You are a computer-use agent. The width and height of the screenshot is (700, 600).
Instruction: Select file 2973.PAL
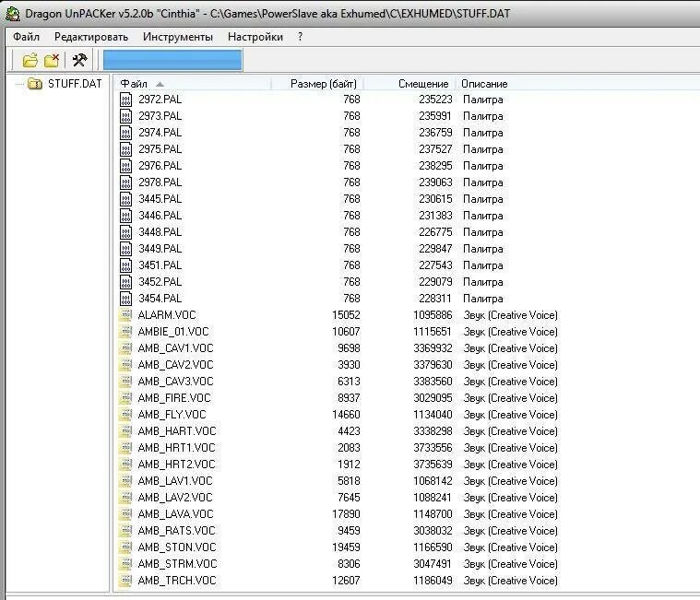[160, 116]
